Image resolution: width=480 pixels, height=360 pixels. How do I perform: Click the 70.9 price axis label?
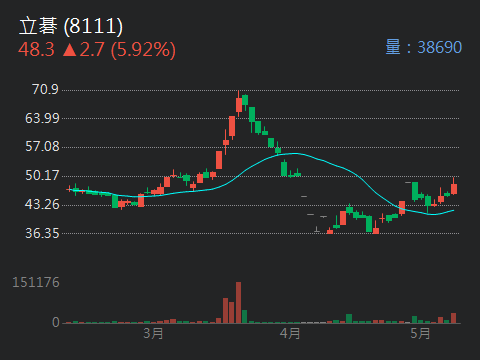point(45,89)
